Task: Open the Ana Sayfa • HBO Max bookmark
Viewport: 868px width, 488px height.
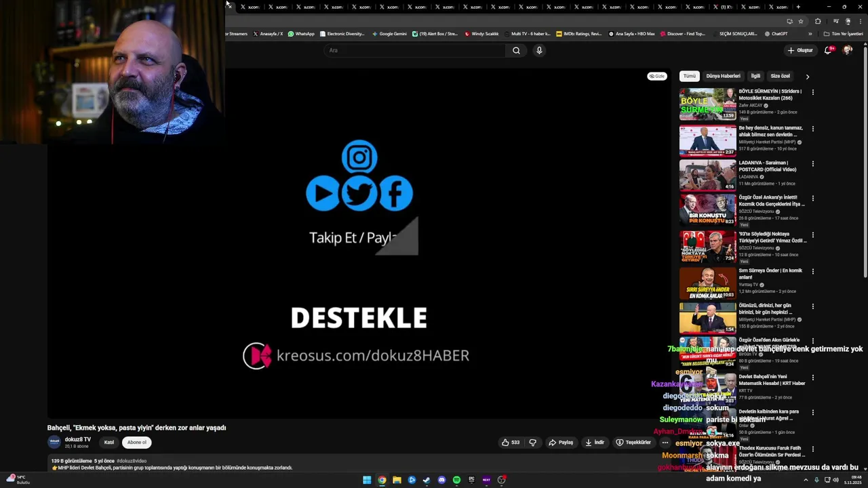Action: coord(631,33)
